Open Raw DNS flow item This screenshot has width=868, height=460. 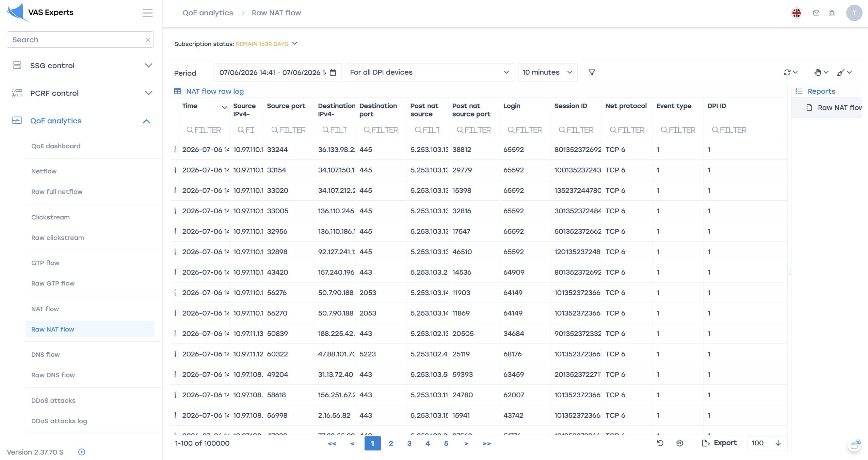[x=53, y=375]
